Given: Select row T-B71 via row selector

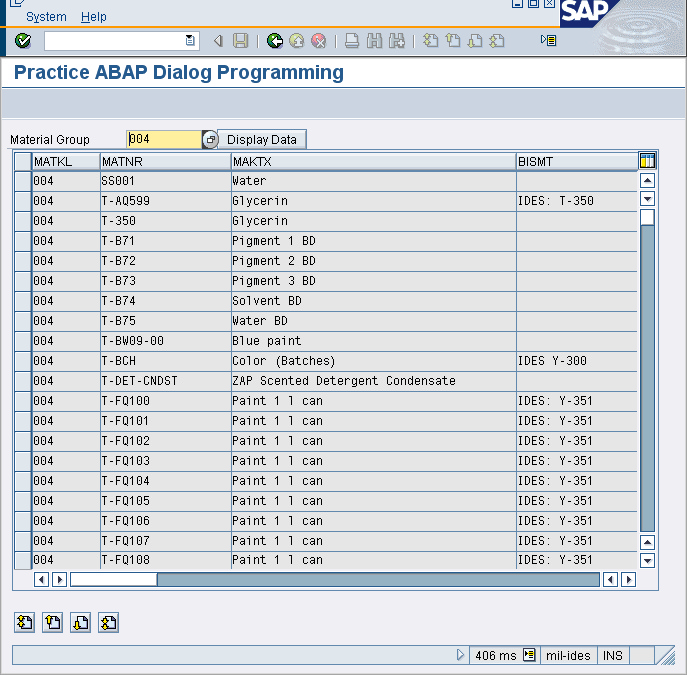Looking at the screenshot, I should tap(23, 241).
